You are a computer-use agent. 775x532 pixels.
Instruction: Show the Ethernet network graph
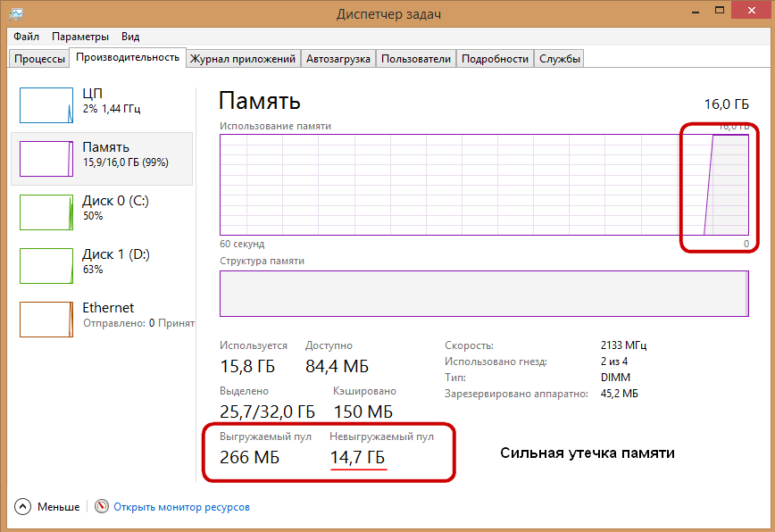pyautogui.click(x=46, y=319)
